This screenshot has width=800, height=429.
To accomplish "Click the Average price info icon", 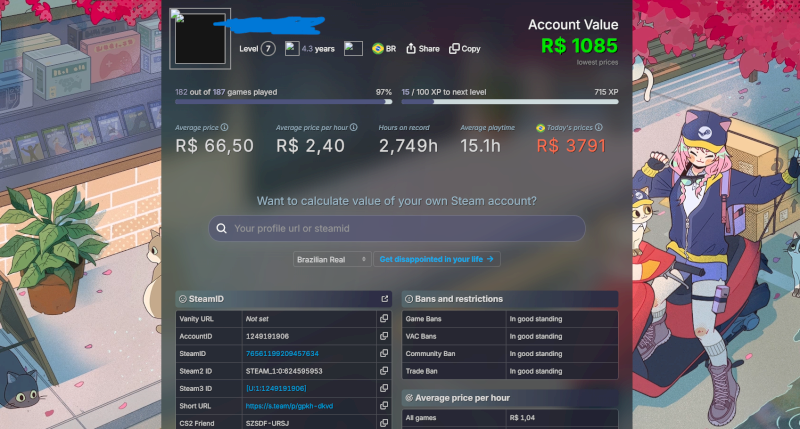I will [x=224, y=127].
